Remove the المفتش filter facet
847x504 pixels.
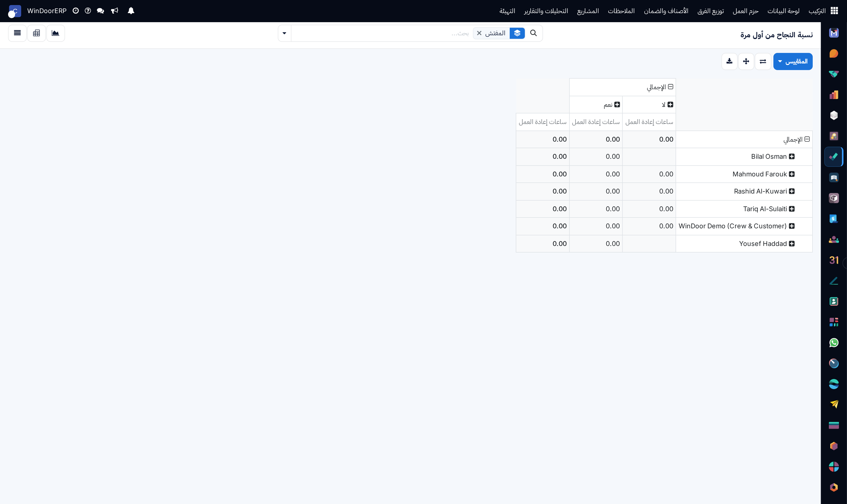(479, 33)
